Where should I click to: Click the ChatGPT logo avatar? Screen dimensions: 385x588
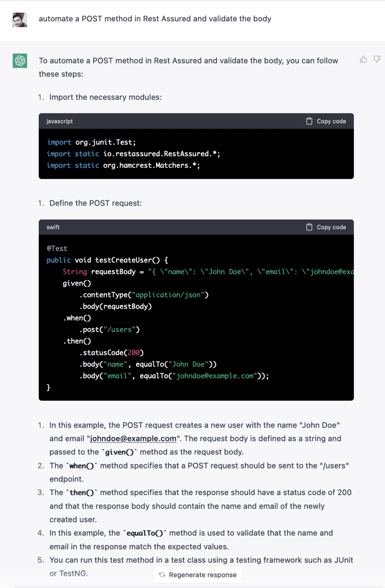tap(20, 60)
